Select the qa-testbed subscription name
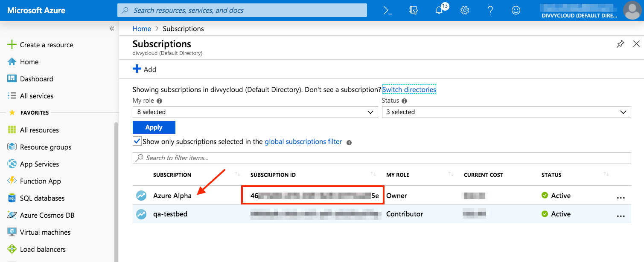Screen dimensions: 644x262 [170, 214]
